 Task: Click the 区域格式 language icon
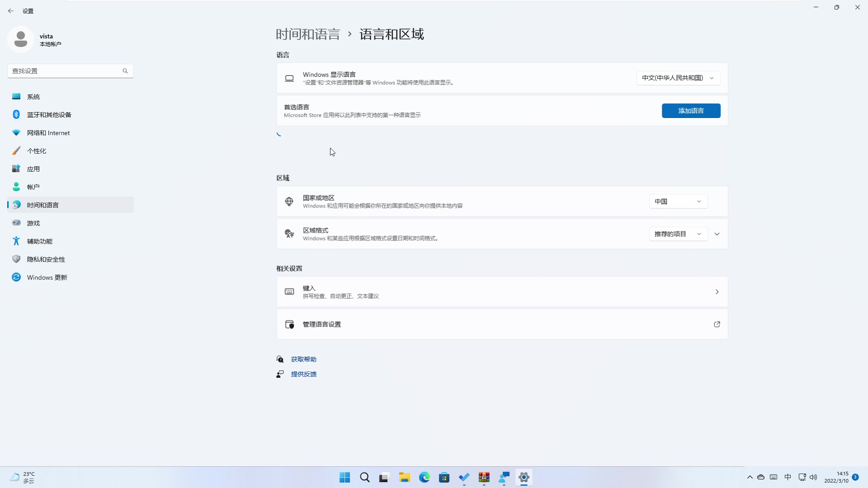coord(289,234)
